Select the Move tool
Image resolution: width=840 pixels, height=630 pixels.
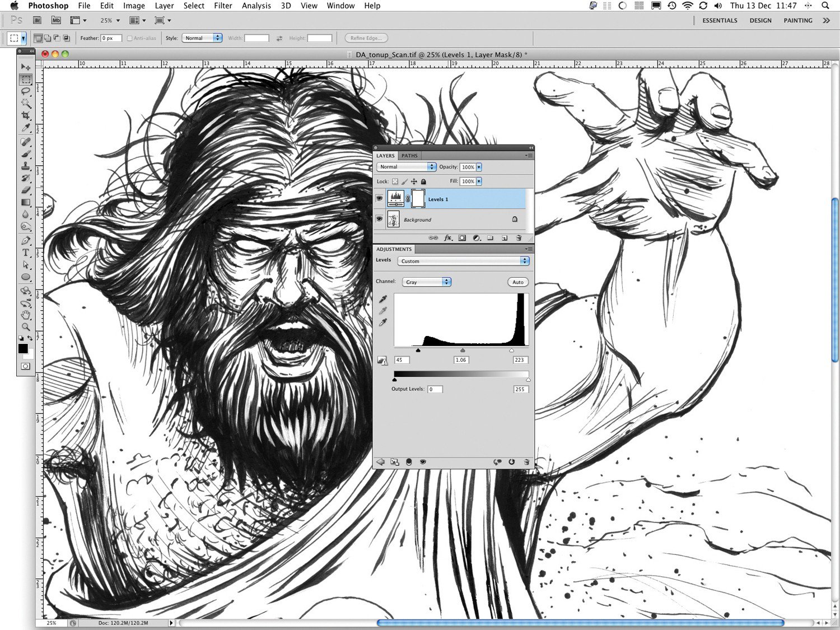click(25, 67)
